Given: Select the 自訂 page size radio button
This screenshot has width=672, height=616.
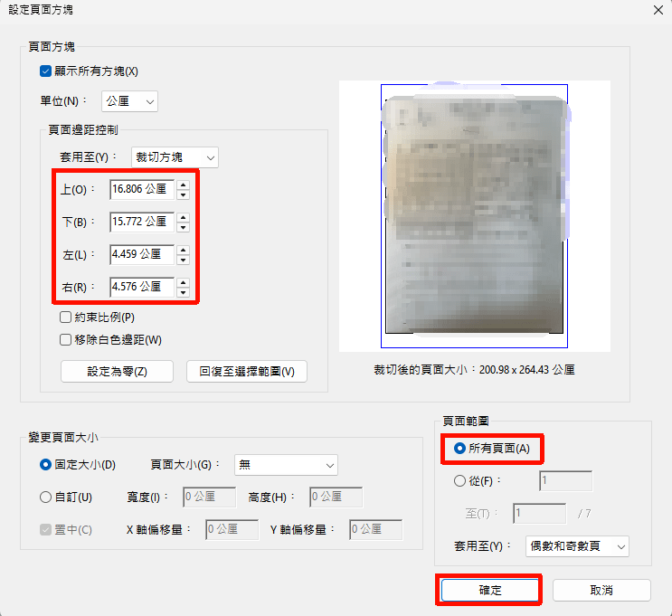Looking at the screenshot, I should coord(45,497).
